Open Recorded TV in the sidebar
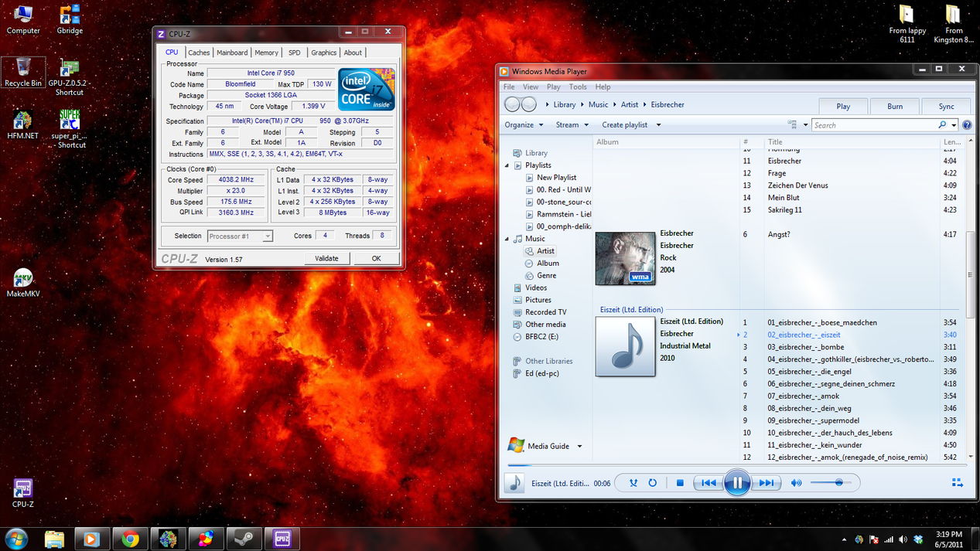This screenshot has height=551, width=980. [546, 312]
